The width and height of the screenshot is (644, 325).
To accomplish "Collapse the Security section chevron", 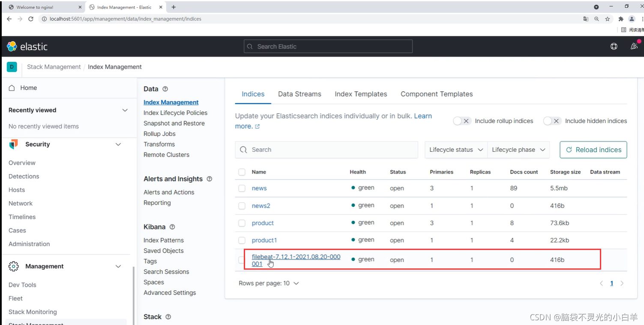I will tap(118, 144).
